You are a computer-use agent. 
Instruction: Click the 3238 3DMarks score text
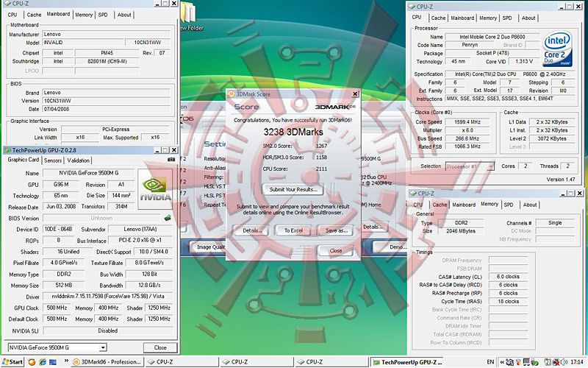(293, 132)
